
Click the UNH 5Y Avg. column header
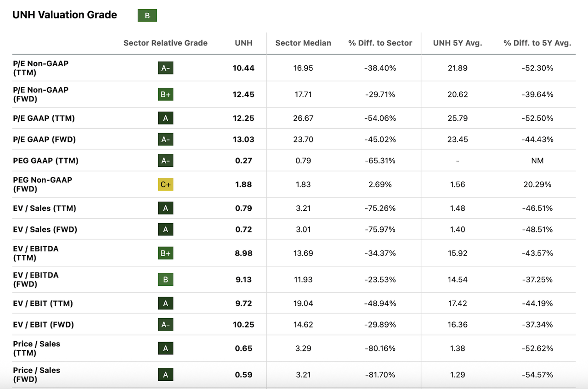point(458,43)
